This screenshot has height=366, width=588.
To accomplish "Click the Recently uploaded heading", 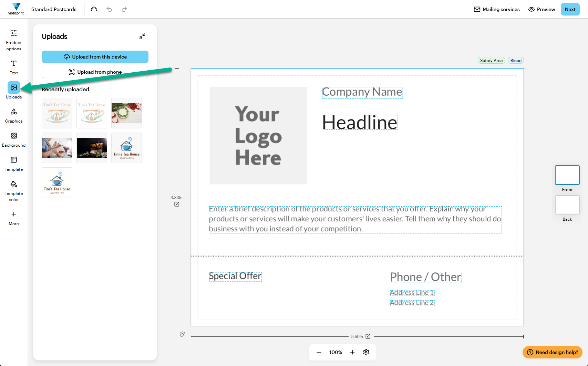I will click(65, 90).
